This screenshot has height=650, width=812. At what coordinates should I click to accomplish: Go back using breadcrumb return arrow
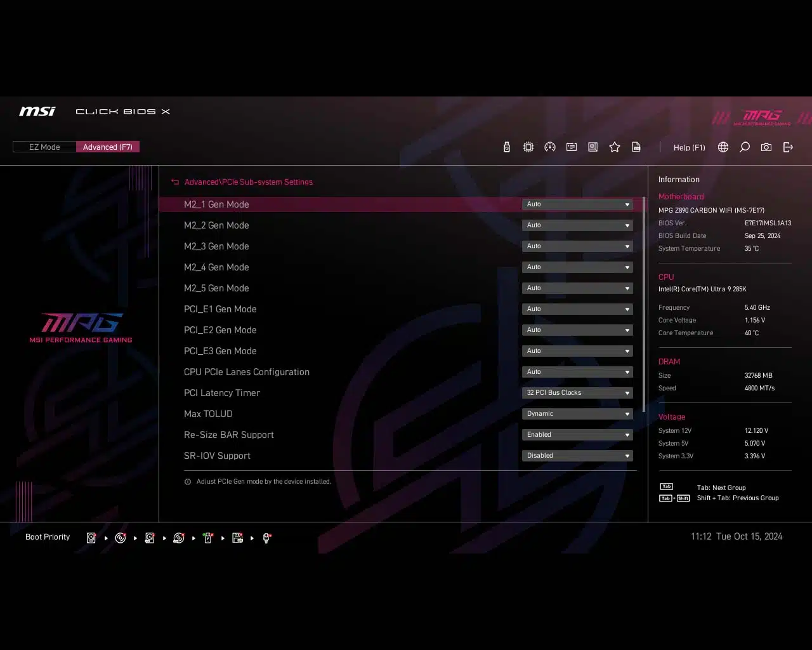pos(175,182)
